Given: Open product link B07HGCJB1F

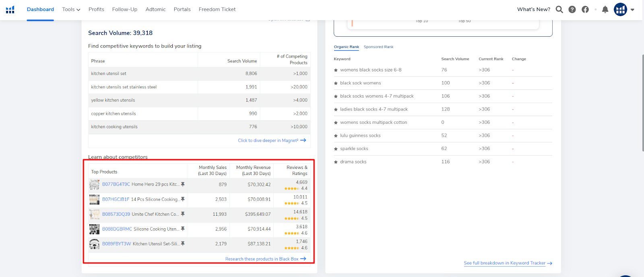Looking at the screenshot, I should (116, 199).
